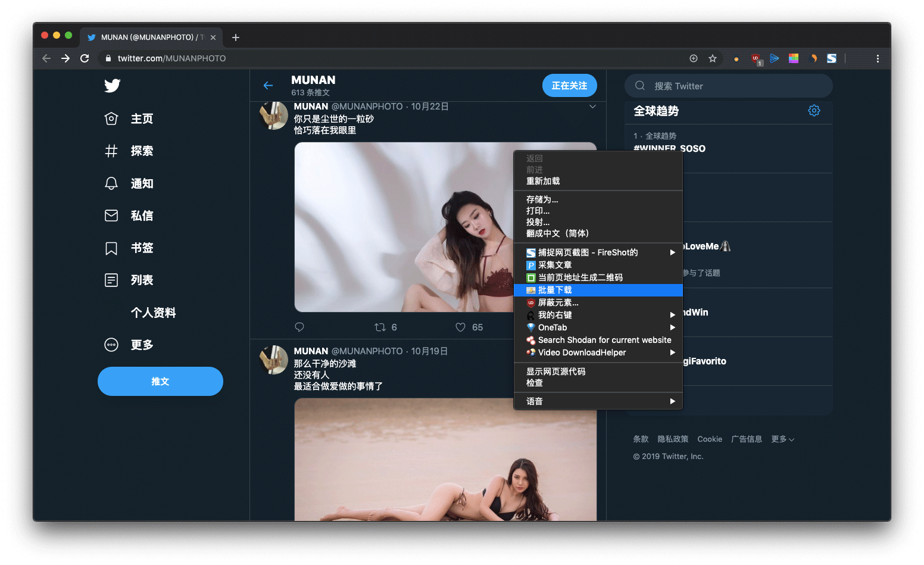924x565 pixels.
Task: Open the #WINNER_SOSO trend
Action: [669, 148]
